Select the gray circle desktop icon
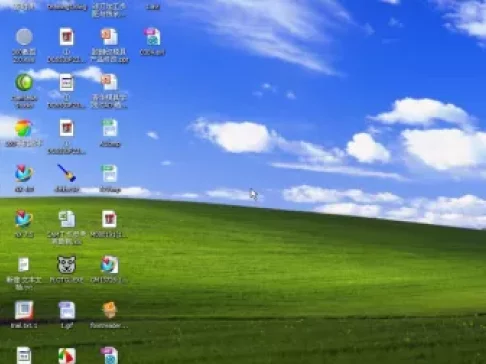 point(24,37)
